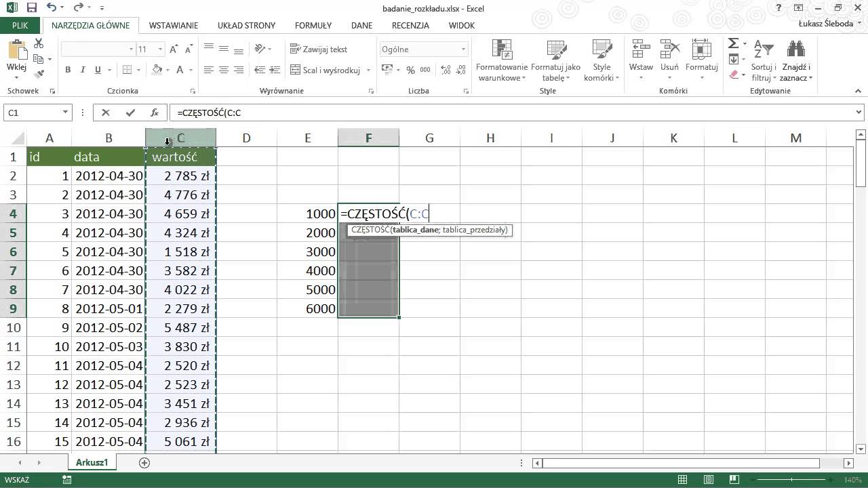This screenshot has height=488, width=868.
Task: Open the Formatuj cells menu
Action: click(701, 61)
